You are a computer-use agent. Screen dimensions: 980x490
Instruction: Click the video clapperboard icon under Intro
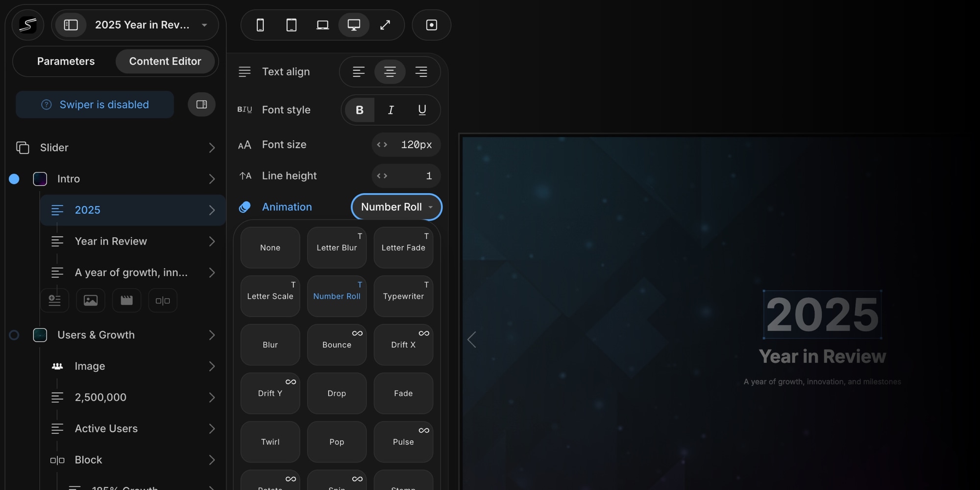point(126,300)
